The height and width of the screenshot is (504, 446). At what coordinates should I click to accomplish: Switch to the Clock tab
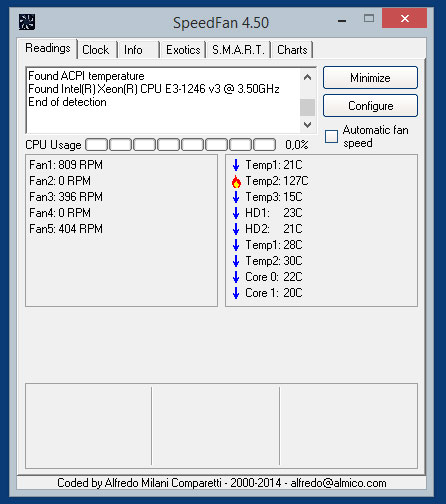click(x=96, y=50)
